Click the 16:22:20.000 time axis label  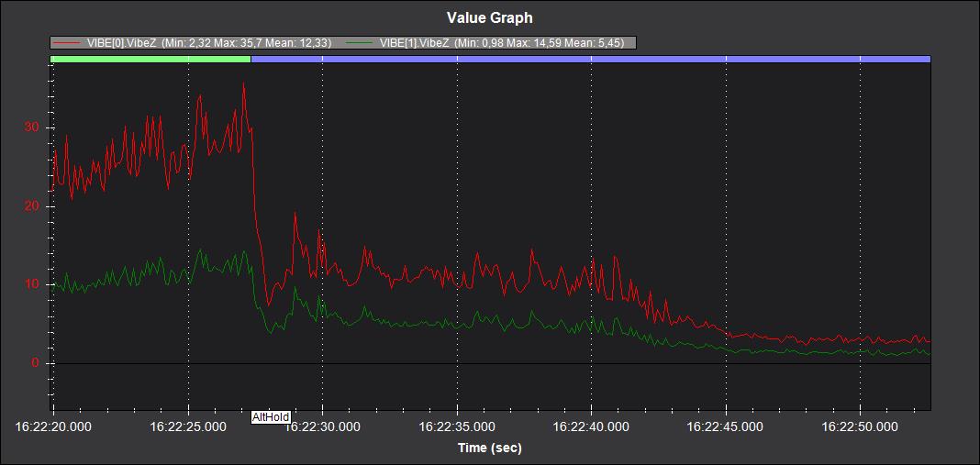(x=53, y=426)
